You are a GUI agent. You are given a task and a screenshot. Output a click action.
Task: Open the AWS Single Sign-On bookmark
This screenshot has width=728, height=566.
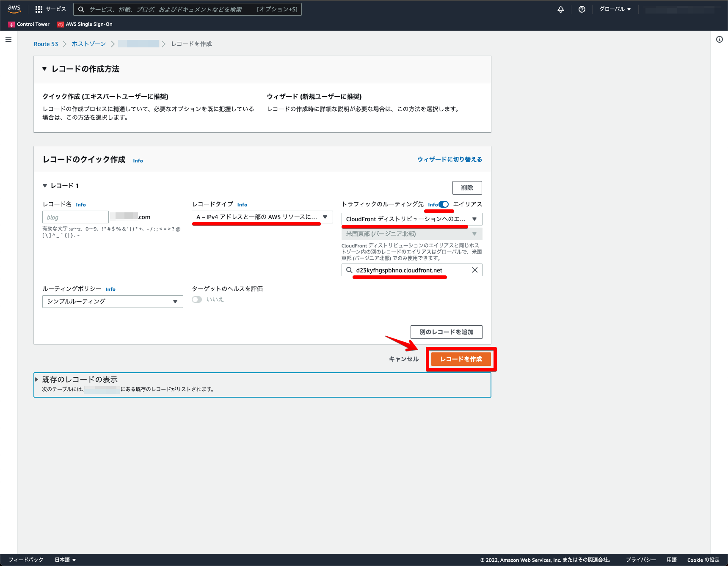[85, 24]
